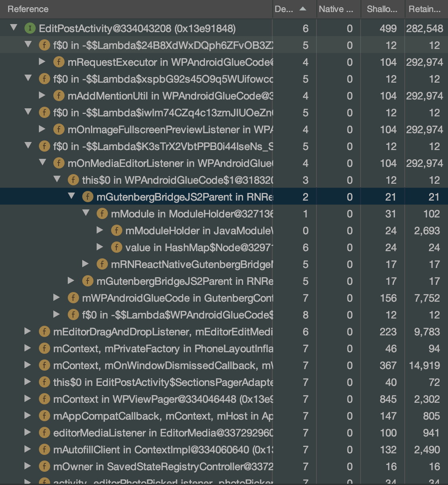The image size is (448, 485).
Task: Click the field icon of EditPostActivity$SectionsPagerAdapter row
Action: (44, 382)
